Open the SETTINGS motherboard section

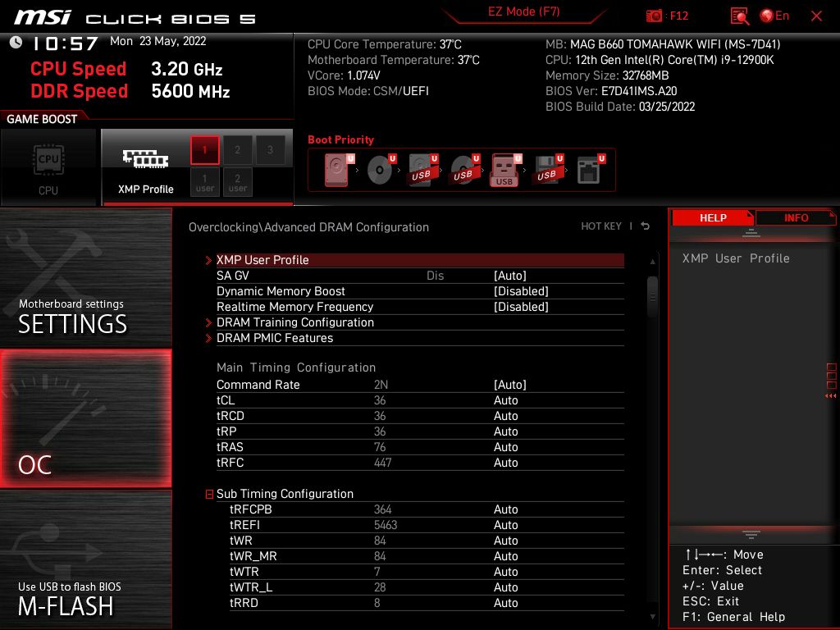click(85, 277)
